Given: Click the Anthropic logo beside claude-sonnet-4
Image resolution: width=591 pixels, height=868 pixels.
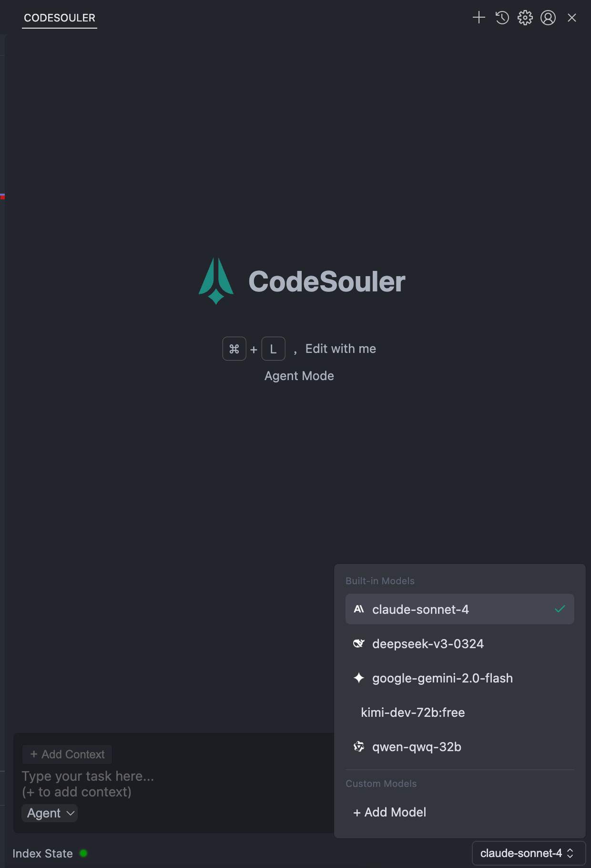Looking at the screenshot, I should pos(359,609).
